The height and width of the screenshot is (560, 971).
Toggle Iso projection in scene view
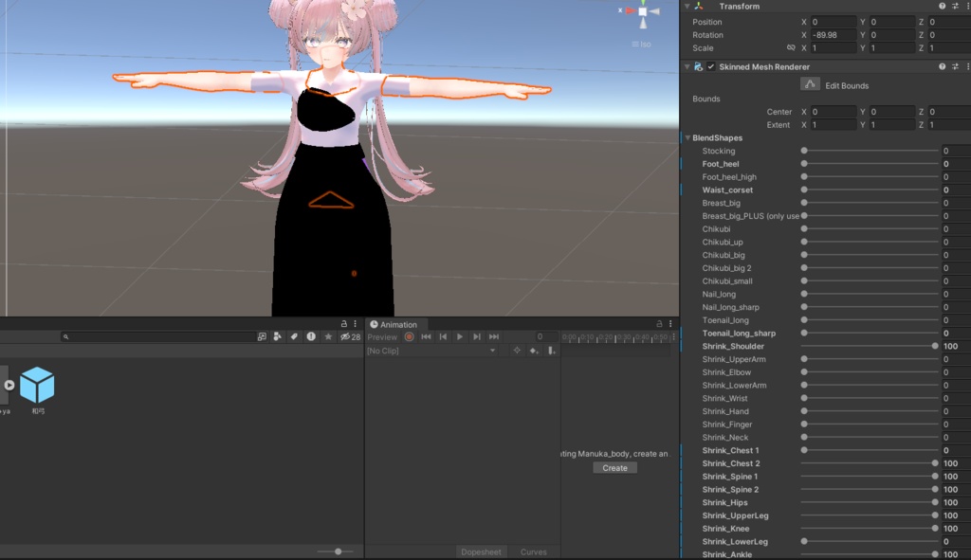click(642, 44)
